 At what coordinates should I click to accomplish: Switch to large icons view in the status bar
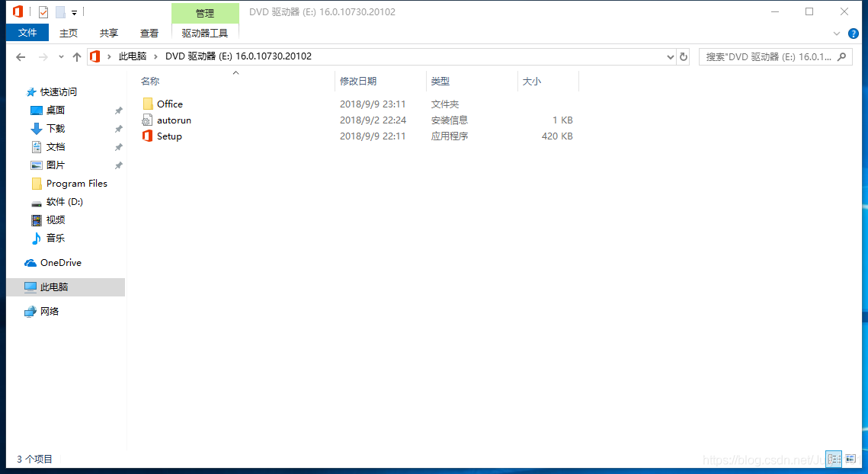click(850, 459)
